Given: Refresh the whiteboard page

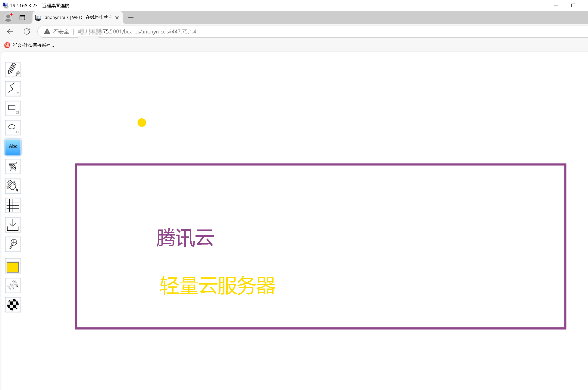Looking at the screenshot, I should tap(27, 31).
